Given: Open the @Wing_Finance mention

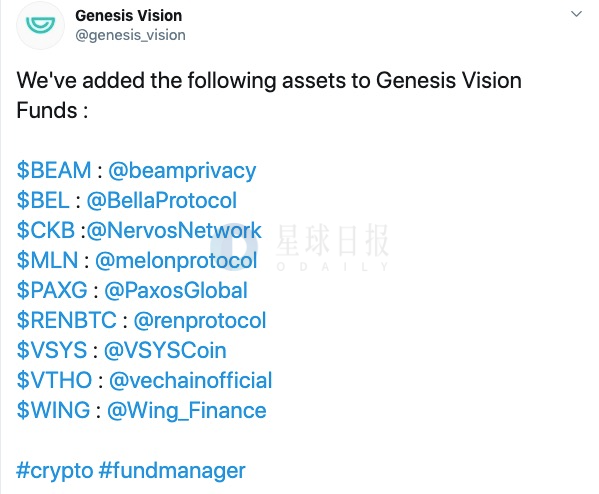Looking at the screenshot, I should [x=186, y=411].
